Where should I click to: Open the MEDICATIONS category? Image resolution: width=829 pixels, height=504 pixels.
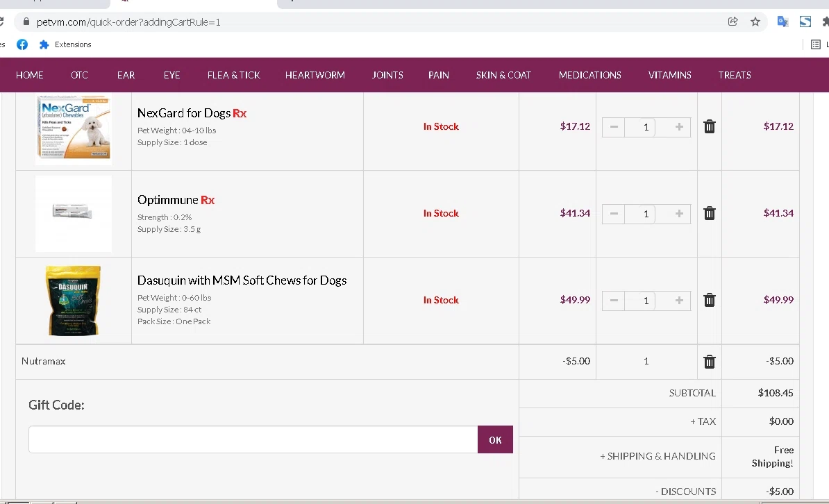click(x=590, y=75)
